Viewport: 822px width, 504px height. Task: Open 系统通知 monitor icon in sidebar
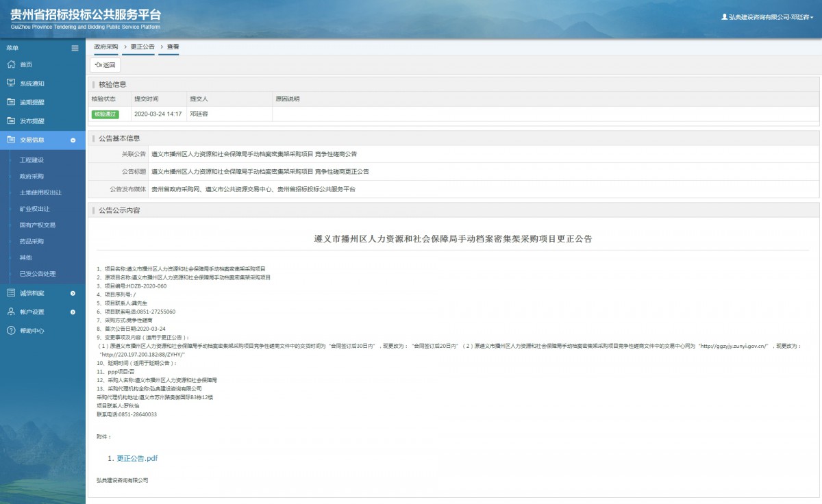coord(11,83)
